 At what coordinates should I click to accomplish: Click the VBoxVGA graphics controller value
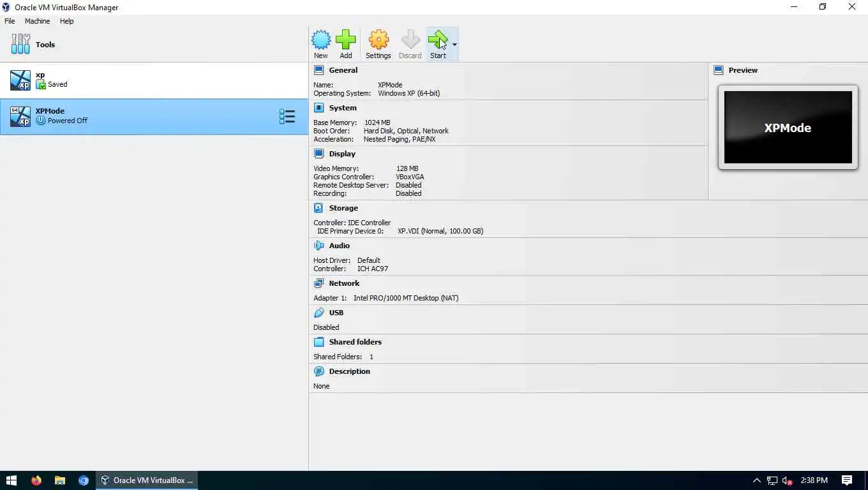410,177
